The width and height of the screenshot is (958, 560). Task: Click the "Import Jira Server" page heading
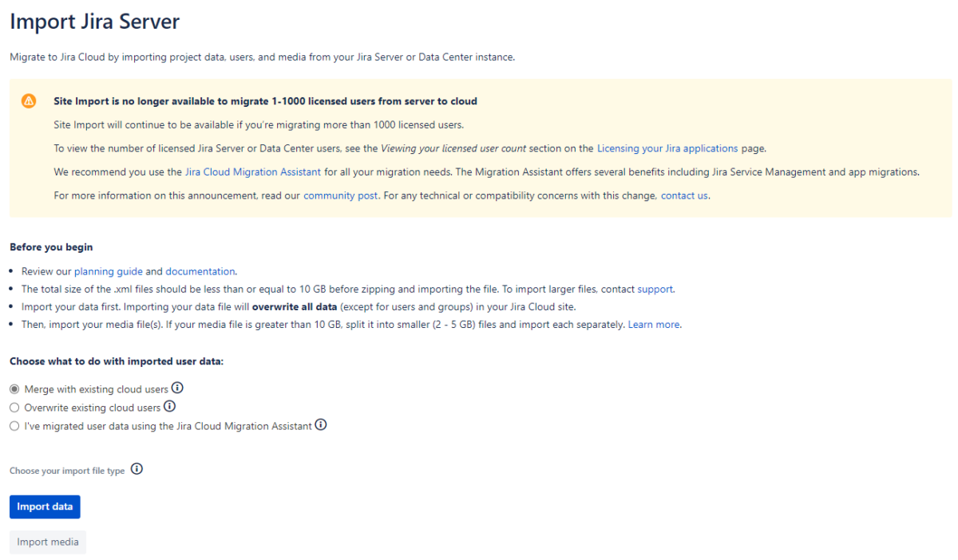[94, 22]
